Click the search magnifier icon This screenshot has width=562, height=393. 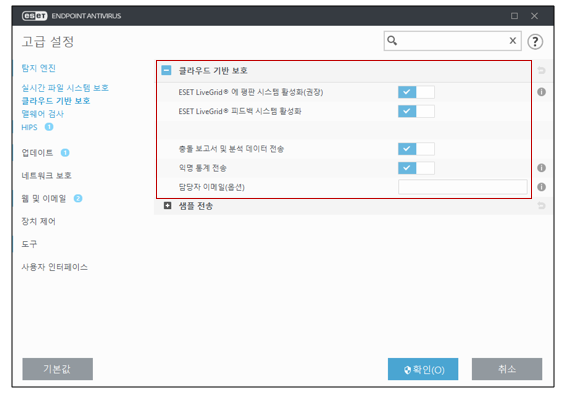coord(392,41)
